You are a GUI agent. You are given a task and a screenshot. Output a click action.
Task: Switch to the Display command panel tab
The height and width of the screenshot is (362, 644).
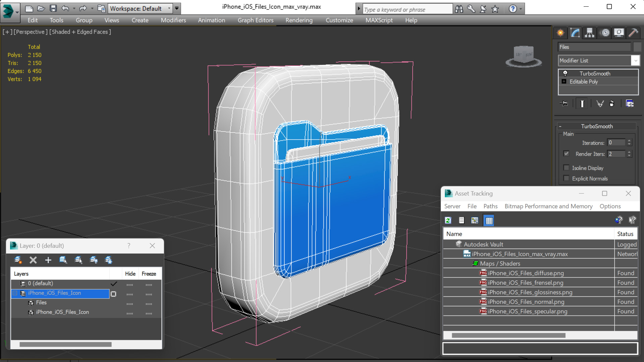tap(619, 32)
